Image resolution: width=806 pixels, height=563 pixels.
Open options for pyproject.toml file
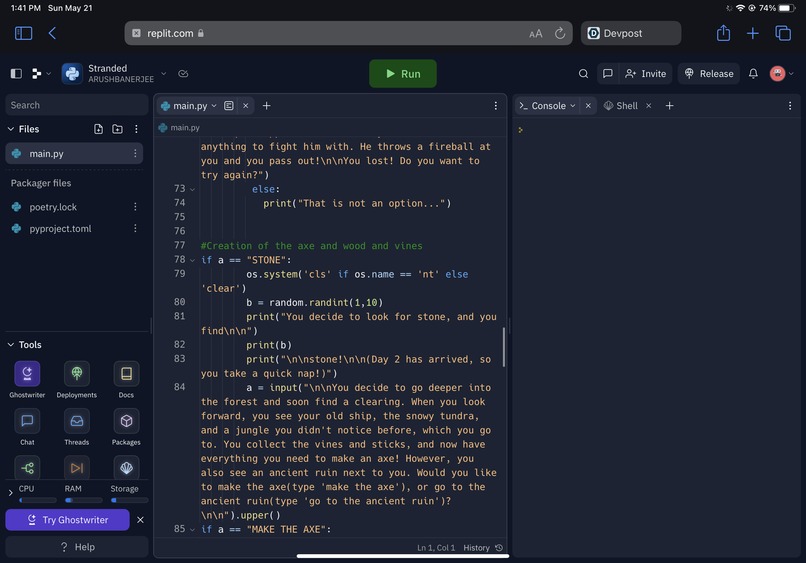click(x=135, y=228)
